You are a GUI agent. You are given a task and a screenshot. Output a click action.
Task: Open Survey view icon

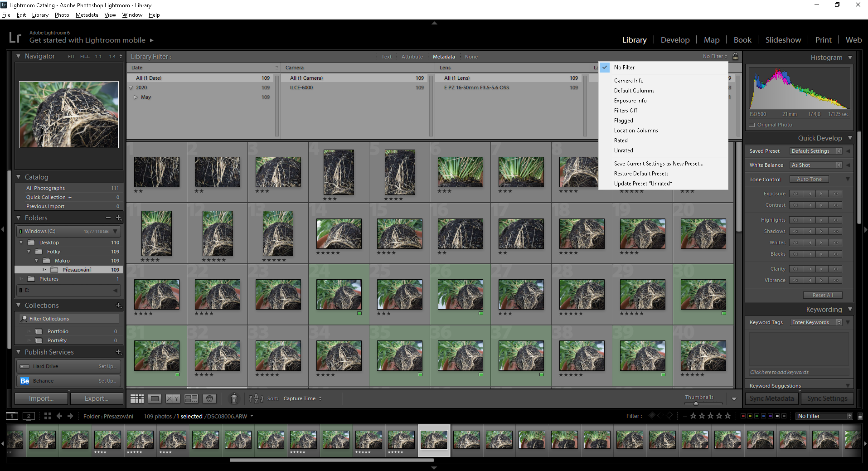[191, 398]
